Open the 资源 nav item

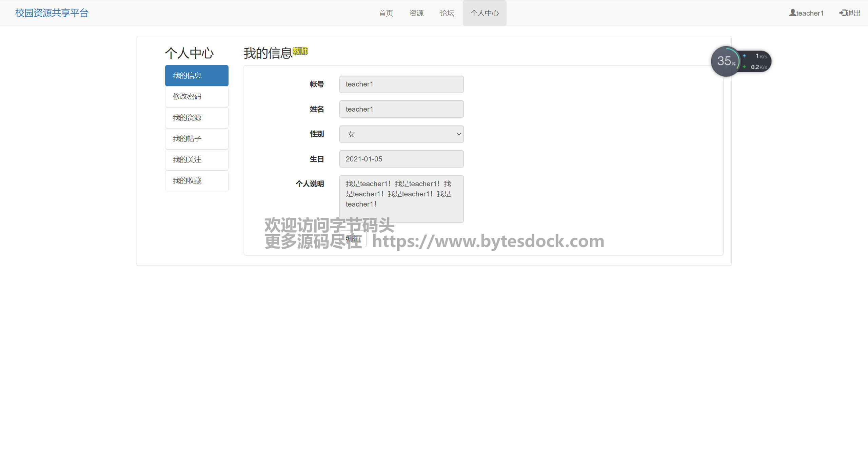coord(416,13)
